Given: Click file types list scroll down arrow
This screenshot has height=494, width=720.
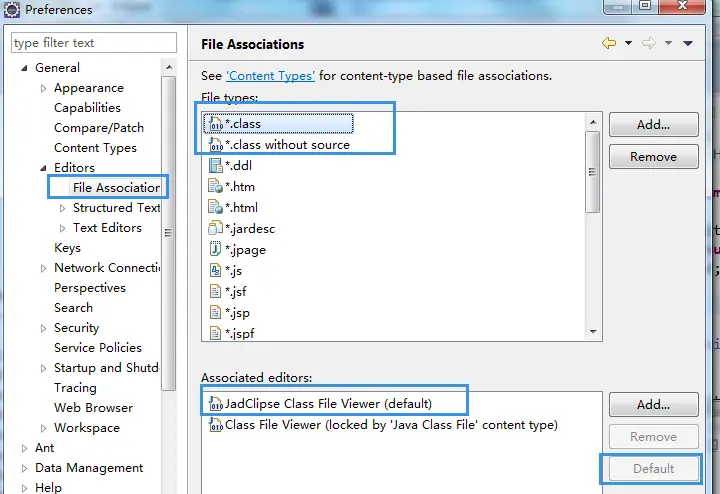Looking at the screenshot, I should (x=593, y=331).
